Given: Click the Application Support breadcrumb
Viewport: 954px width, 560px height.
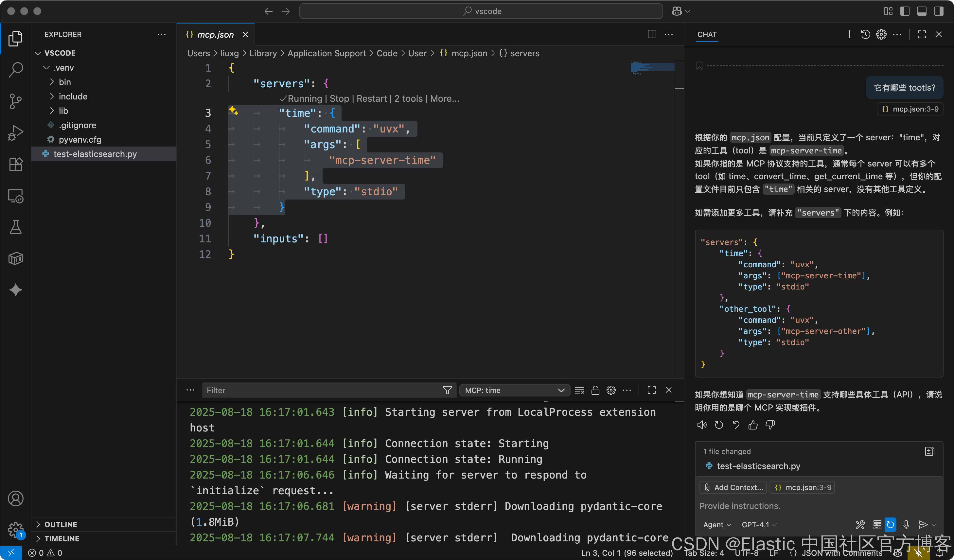Looking at the screenshot, I should click(327, 53).
